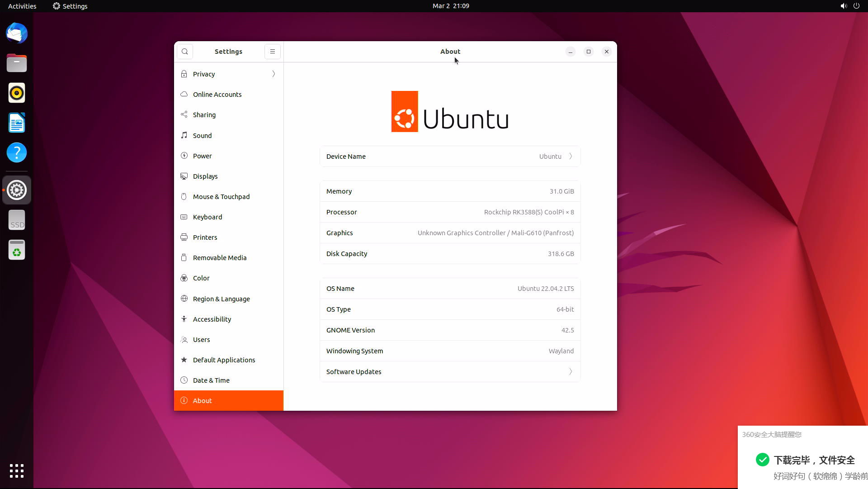Click the About info icon

[x=184, y=400]
